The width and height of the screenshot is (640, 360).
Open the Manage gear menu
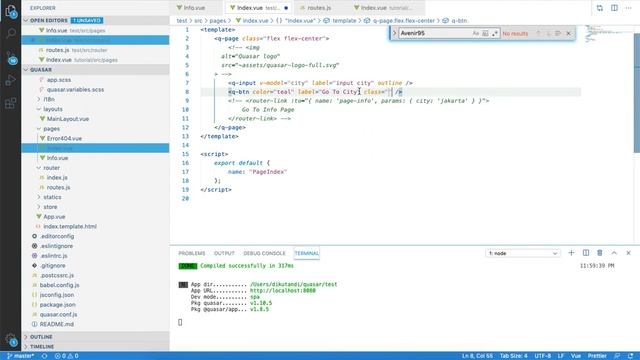tap(11, 340)
